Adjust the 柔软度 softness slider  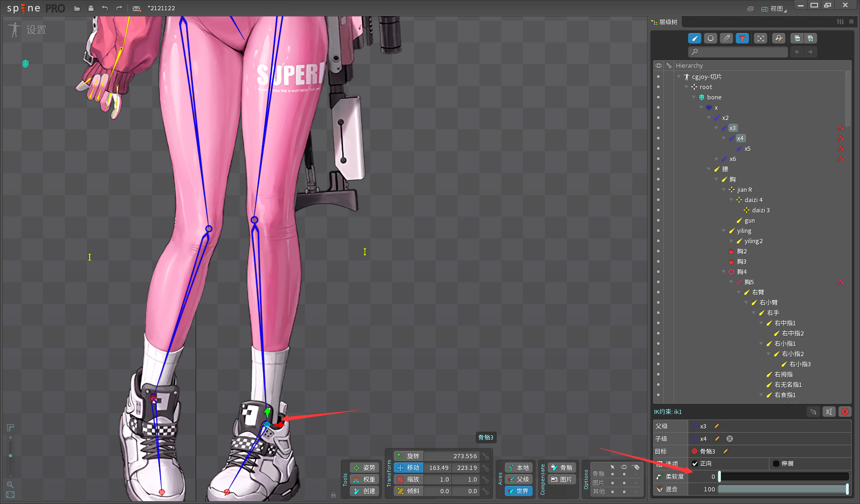coord(783,476)
